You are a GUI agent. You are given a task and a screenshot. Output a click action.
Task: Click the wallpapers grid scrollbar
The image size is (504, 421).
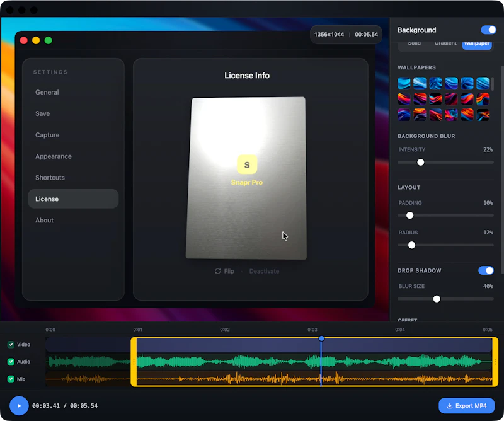point(492,84)
